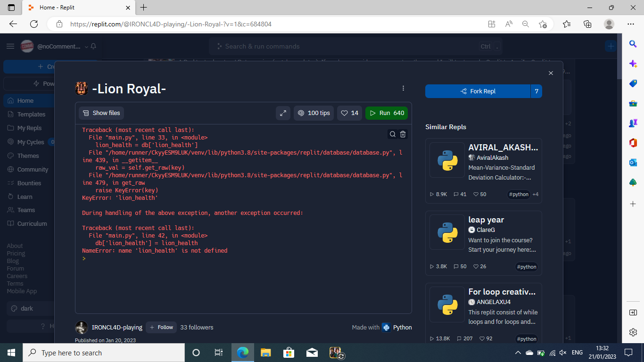Image resolution: width=644 pixels, height=362 pixels.
Task: Open Community in sidebar
Action: (33, 169)
